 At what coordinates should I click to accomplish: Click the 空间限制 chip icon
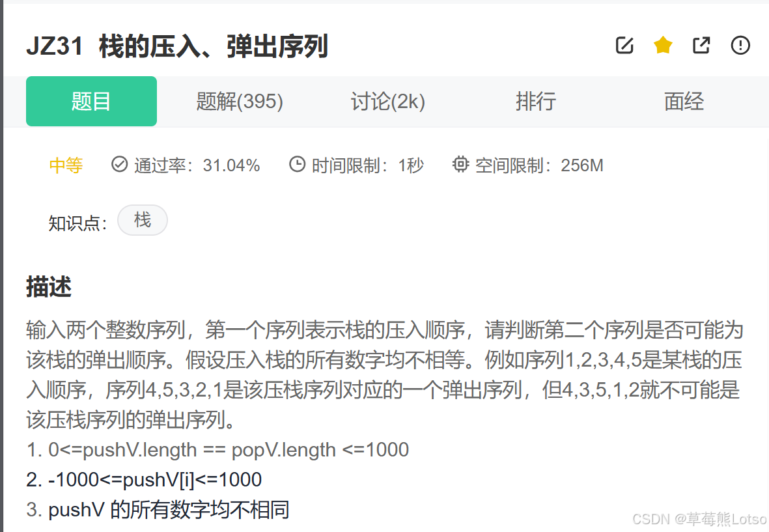tap(460, 164)
